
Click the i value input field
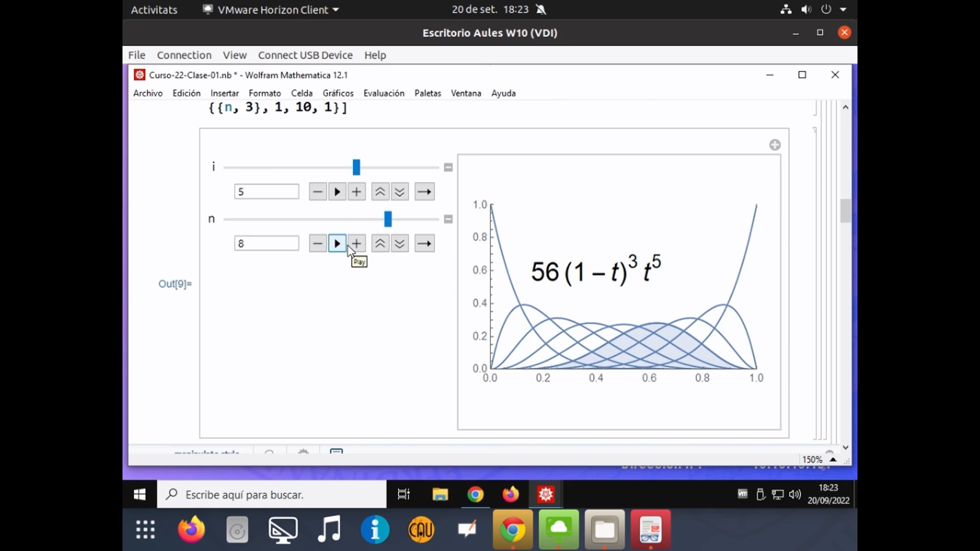266,192
